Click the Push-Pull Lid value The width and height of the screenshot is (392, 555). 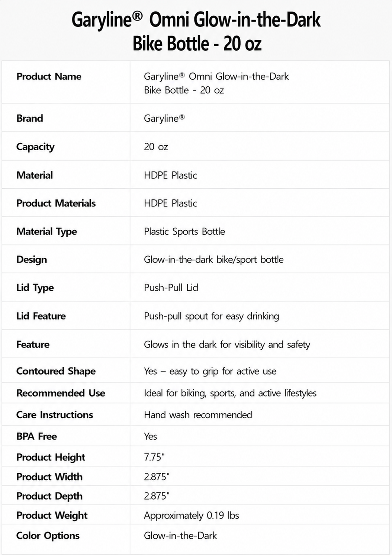tap(171, 288)
